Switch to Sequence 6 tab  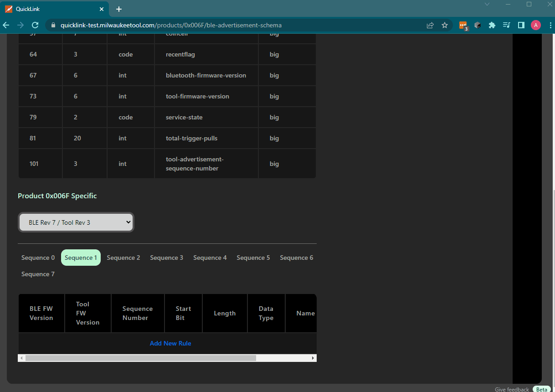pos(297,258)
